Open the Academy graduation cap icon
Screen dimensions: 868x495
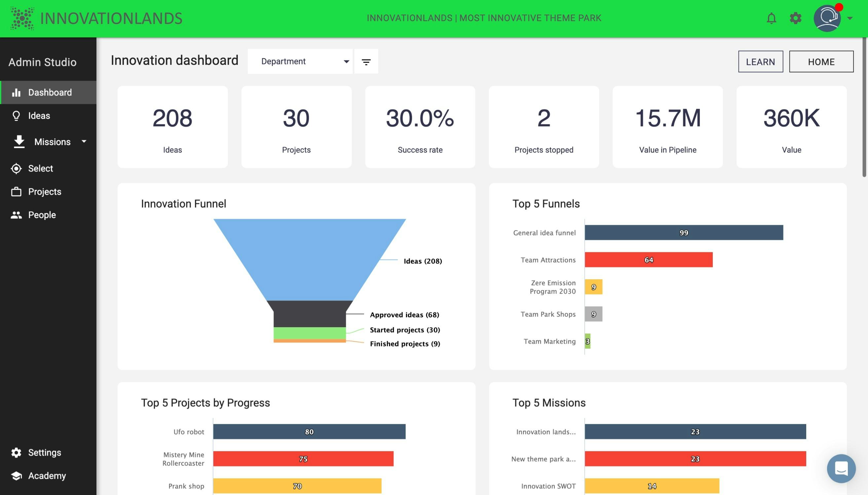(16, 476)
